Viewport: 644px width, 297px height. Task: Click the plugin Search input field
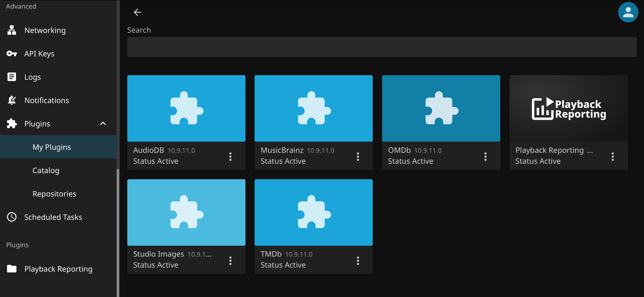[382, 47]
